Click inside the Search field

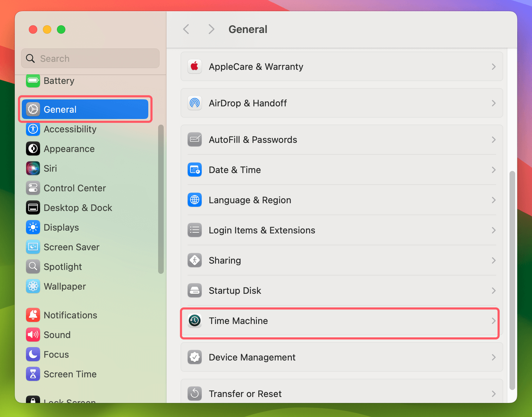90,58
